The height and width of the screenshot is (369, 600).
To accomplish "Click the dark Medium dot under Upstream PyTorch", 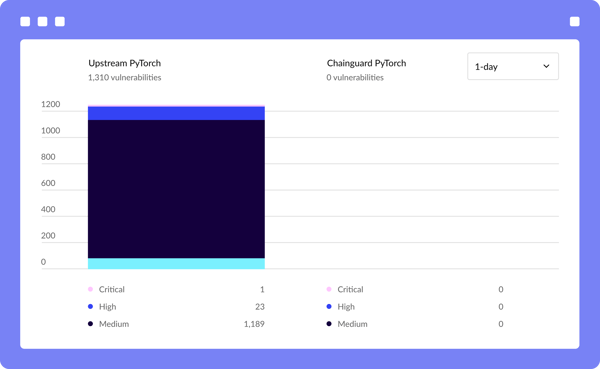I will (x=90, y=323).
